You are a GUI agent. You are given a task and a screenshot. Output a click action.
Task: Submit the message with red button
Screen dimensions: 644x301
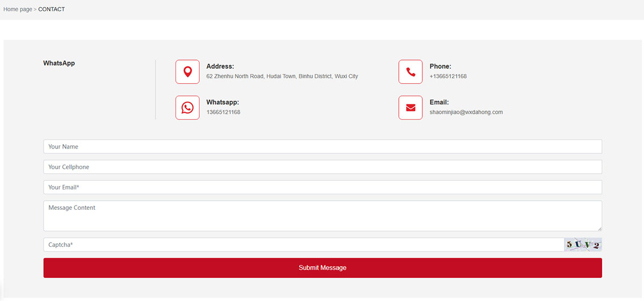(323, 268)
